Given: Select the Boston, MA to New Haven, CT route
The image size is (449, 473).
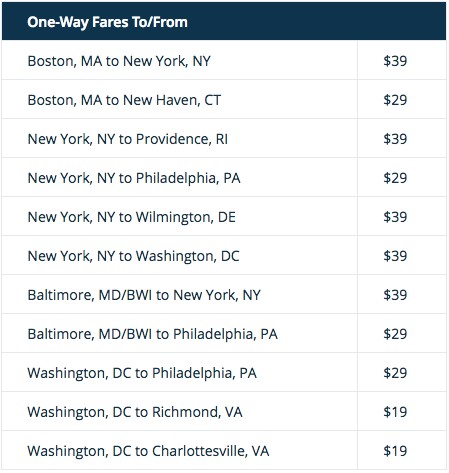Looking at the screenshot, I should click(124, 100).
